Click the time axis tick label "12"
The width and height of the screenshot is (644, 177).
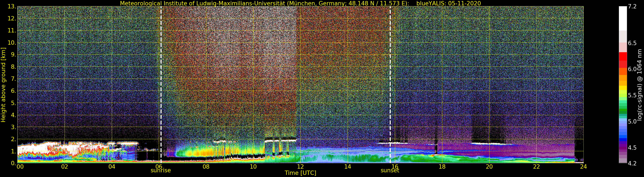point(300,167)
